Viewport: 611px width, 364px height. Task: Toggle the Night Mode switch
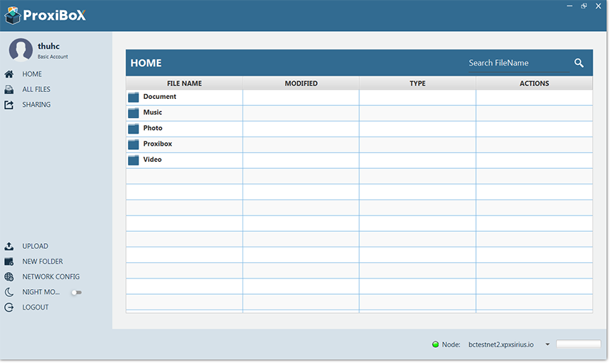[x=76, y=293]
